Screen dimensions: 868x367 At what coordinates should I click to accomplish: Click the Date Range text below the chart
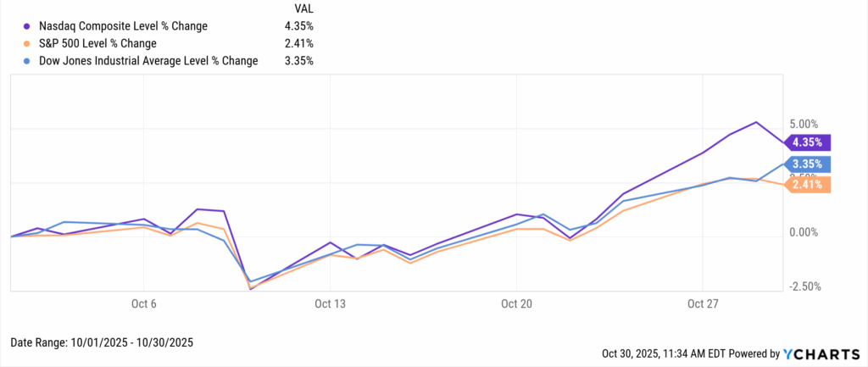[102, 342]
